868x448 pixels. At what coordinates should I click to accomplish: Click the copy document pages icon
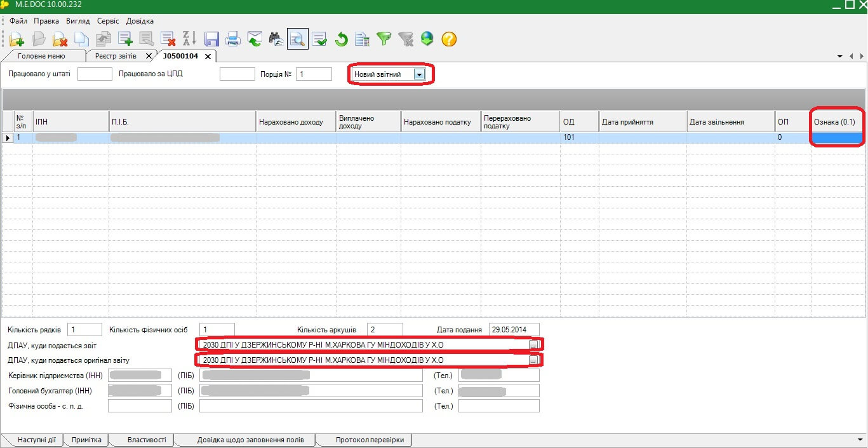point(81,39)
